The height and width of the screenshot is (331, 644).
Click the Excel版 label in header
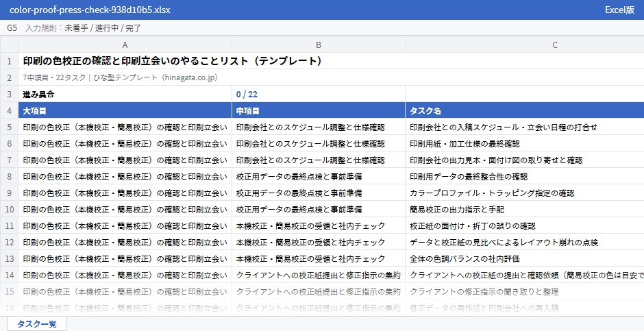point(619,10)
